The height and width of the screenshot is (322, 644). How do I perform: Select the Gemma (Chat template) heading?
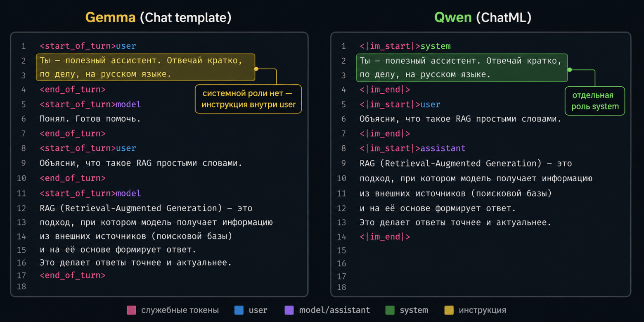pyautogui.click(x=158, y=18)
